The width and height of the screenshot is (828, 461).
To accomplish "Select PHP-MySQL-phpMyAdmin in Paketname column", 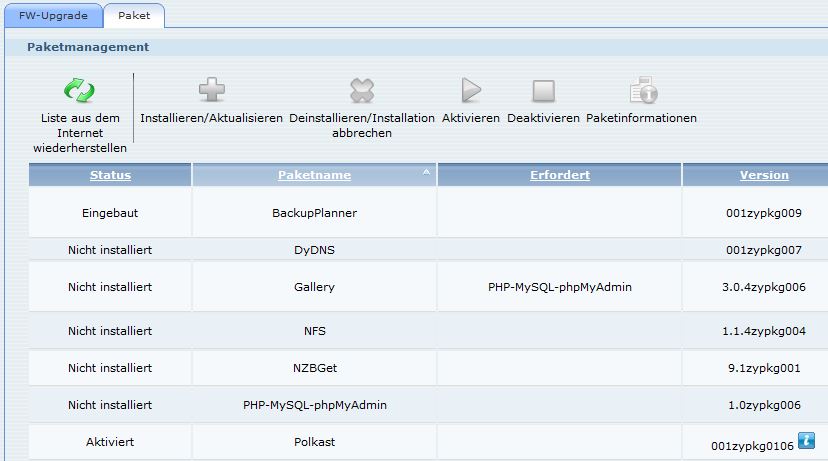I will [x=315, y=405].
